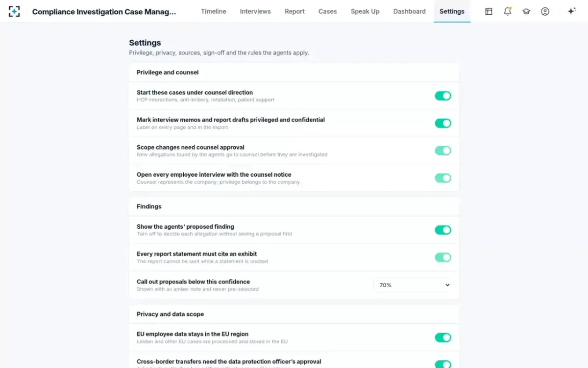Select the Settings tab
This screenshot has height=368, width=588.
tap(452, 11)
